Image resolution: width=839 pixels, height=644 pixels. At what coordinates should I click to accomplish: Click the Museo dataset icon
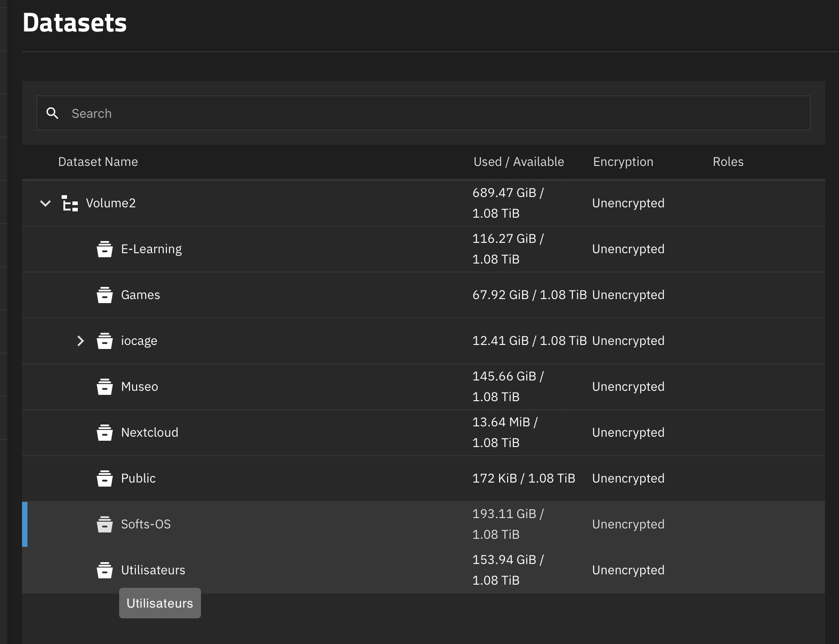(x=104, y=387)
